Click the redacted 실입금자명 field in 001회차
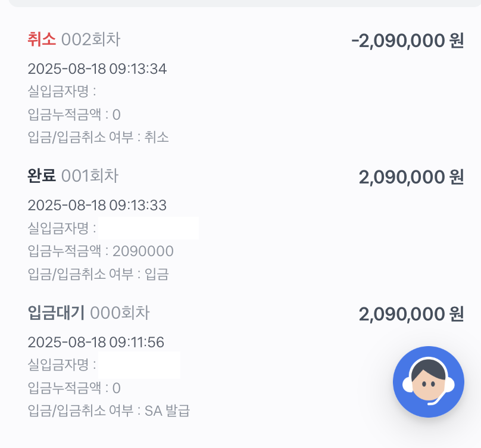Image resolution: width=481 pixels, height=448 pixels. pyautogui.click(x=148, y=228)
